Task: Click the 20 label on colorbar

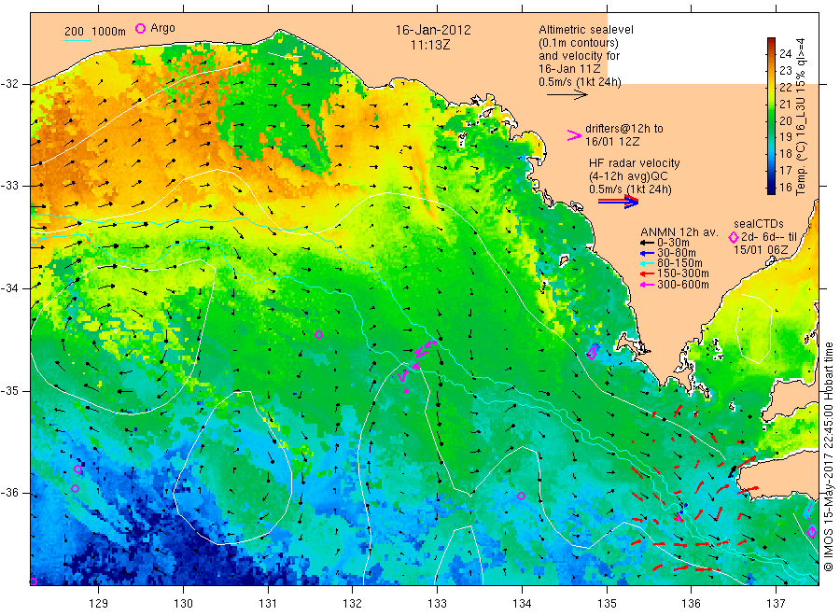Action: click(785, 120)
